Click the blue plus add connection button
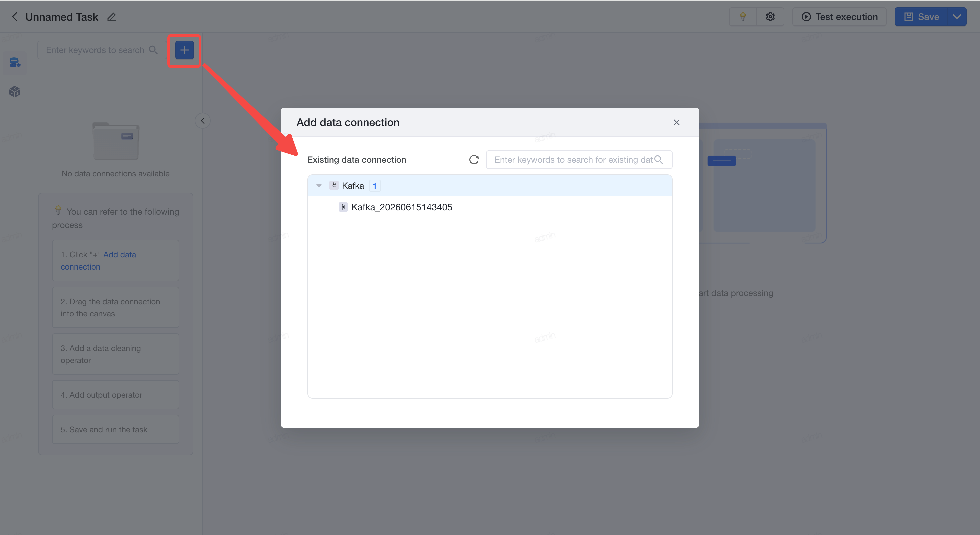 point(185,50)
